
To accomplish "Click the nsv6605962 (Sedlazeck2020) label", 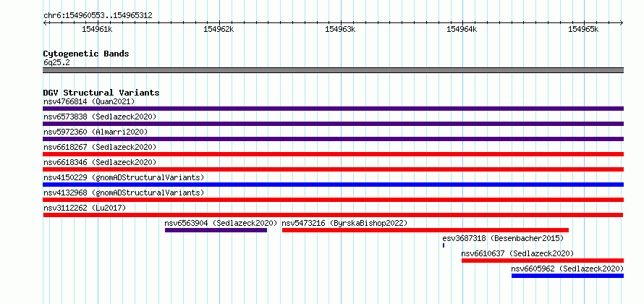I will tap(567, 269).
